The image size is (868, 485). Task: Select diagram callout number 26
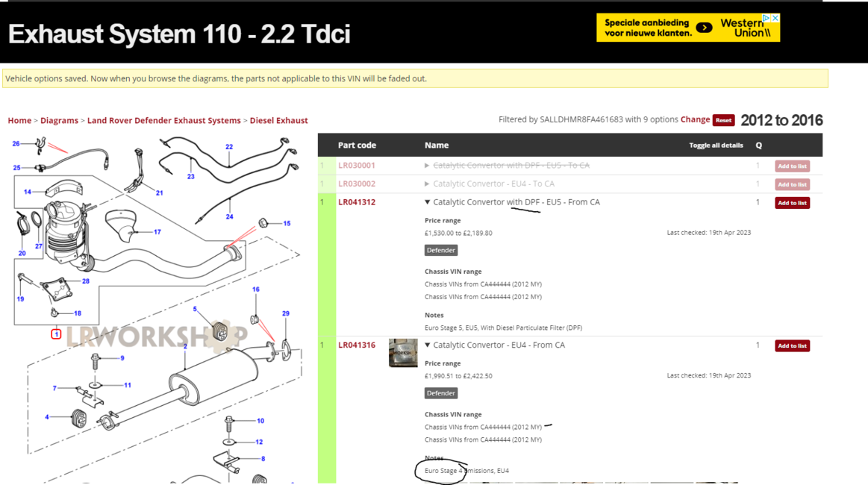tap(16, 143)
